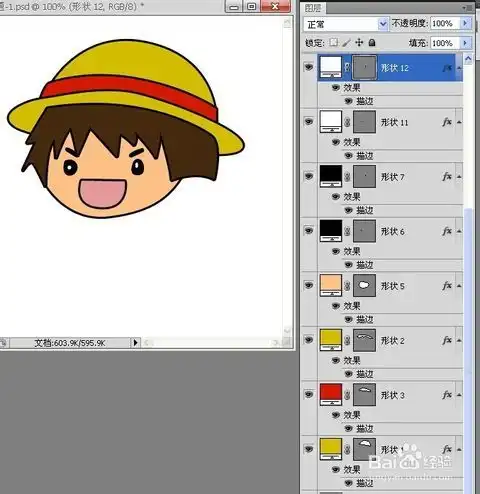Click the fx icon on 形状 12
The width and height of the screenshot is (480, 494).
pos(447,68)
